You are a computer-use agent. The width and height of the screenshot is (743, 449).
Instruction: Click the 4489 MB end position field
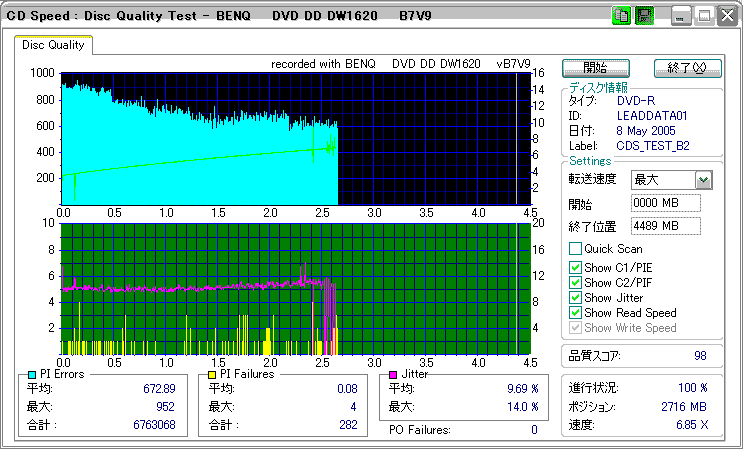pos(665,226)
